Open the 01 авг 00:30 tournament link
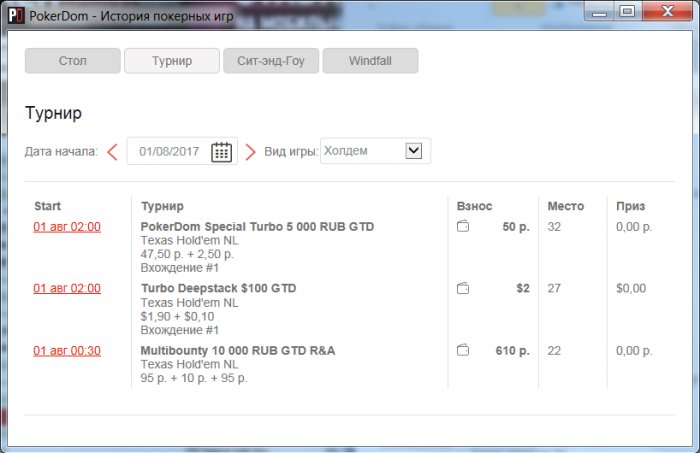 click(67, 351)
